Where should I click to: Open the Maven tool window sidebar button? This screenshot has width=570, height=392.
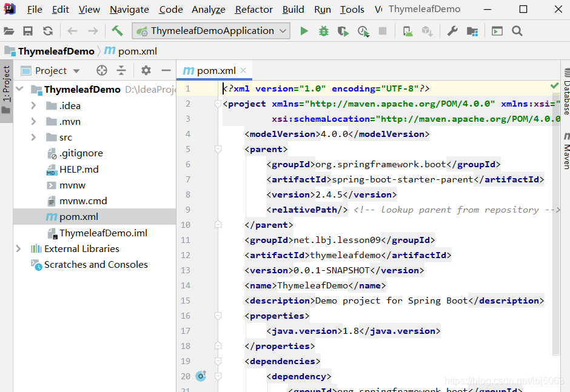(566, 151)
